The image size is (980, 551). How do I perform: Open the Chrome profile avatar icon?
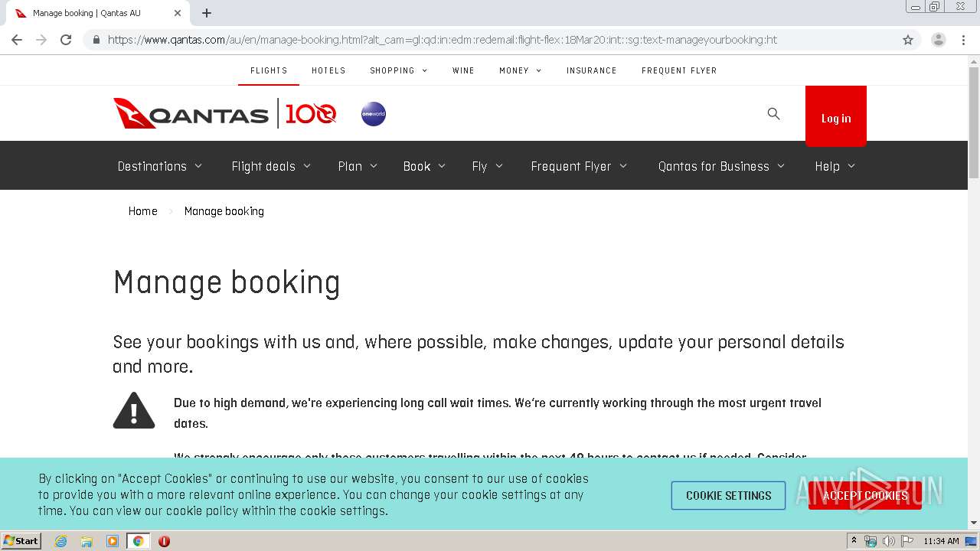pyautogui.click(x=939, y=40)
